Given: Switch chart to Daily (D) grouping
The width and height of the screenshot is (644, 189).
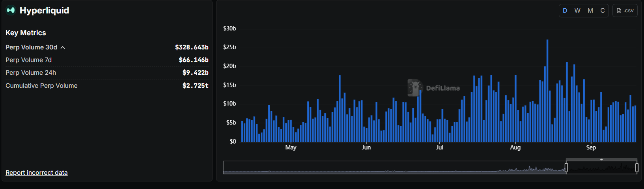Looking at the screenshot, I should tap(565, 11).
